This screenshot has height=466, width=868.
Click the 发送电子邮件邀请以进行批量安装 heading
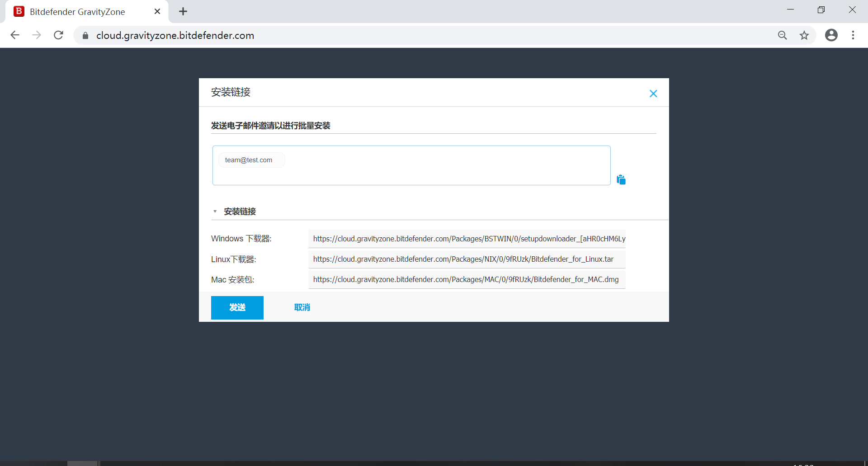point(271,126)
